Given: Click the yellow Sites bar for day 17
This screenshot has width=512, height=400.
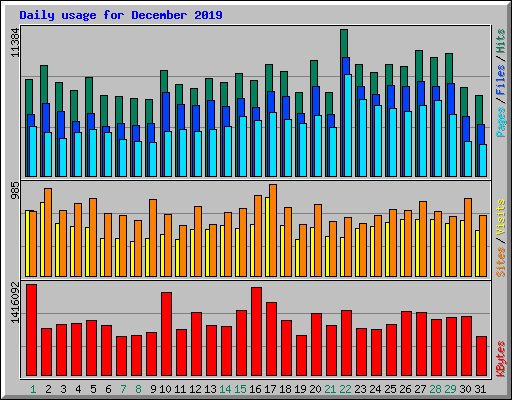Looking at the screenshot, I should (x=267, y=237).
